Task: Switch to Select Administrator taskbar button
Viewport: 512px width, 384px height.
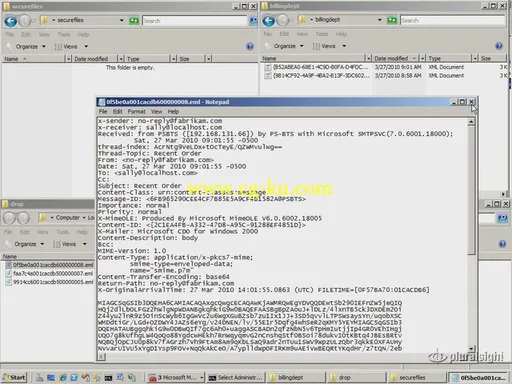Action: point(236,377)
